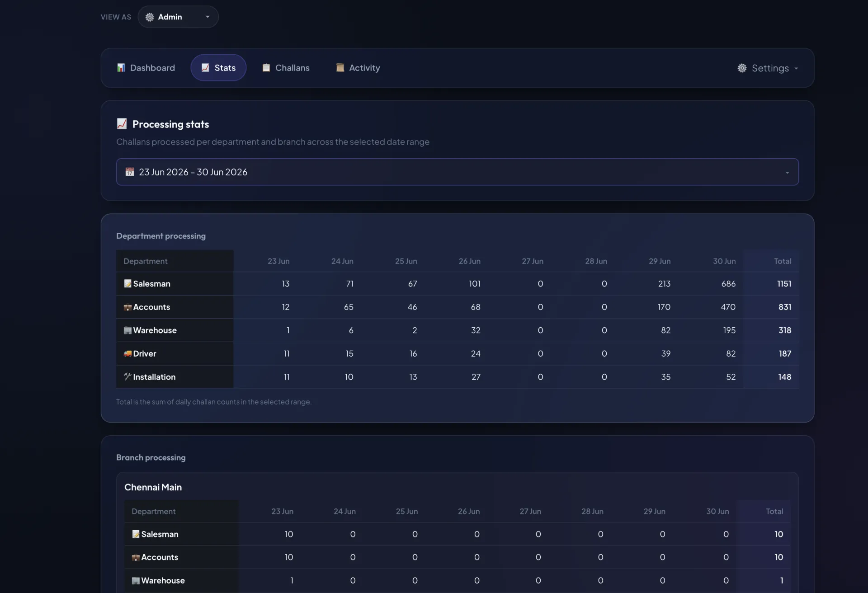The image size is (868, 593).
Task: Open the Settings dropdown menu
Action: [x=768, y=68]
